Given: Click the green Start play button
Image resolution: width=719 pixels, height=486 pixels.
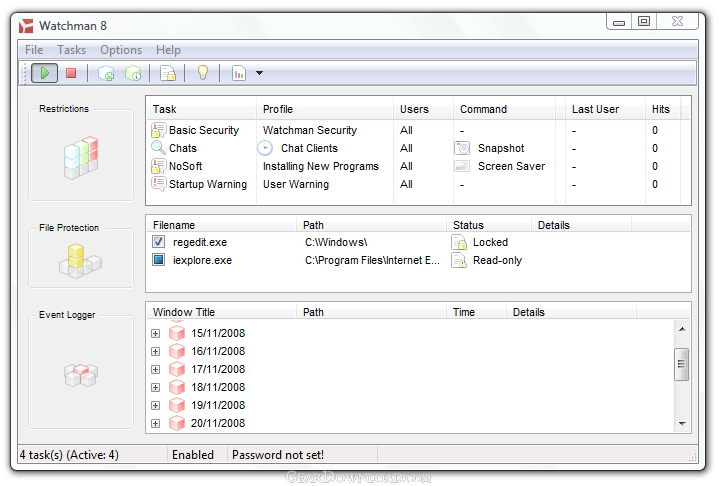Looking at the screenshot, I should pyautogui.click(x=44, y=73).
